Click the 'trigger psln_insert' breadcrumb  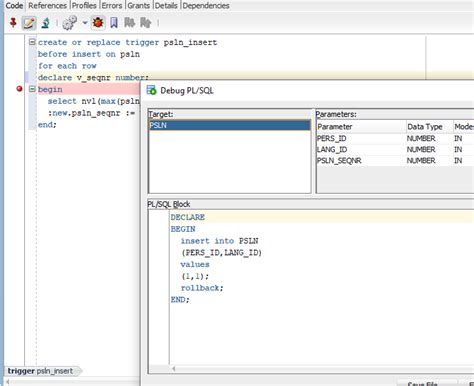coord(42,371)
